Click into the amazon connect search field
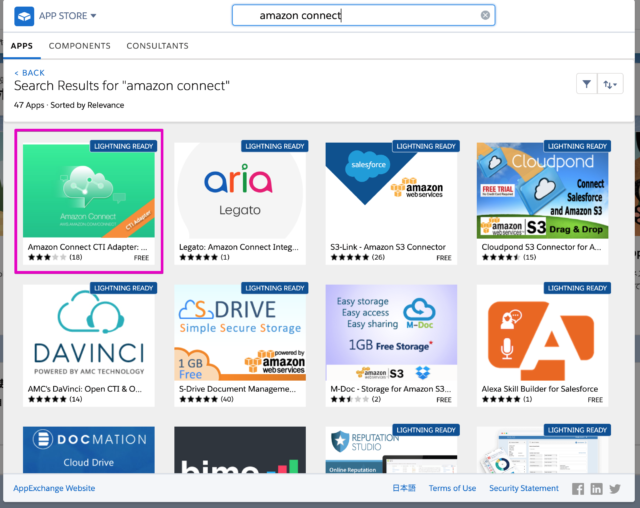This screenshot has height=508, width=640. point(363,16)
